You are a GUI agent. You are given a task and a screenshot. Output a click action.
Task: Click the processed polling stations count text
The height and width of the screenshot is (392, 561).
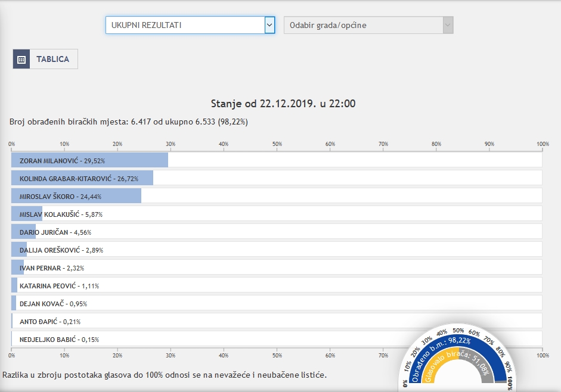point(128,122)
